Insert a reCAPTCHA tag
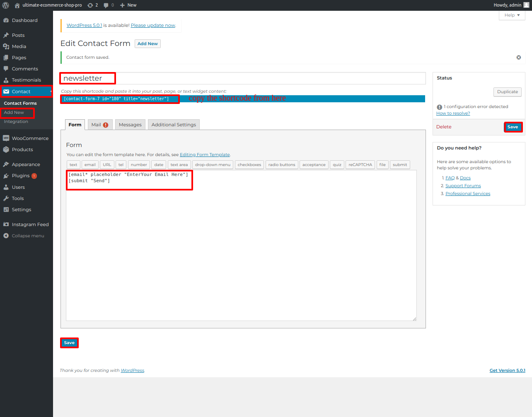The height and width of the screenshot is (417, 532). [360, 165]
